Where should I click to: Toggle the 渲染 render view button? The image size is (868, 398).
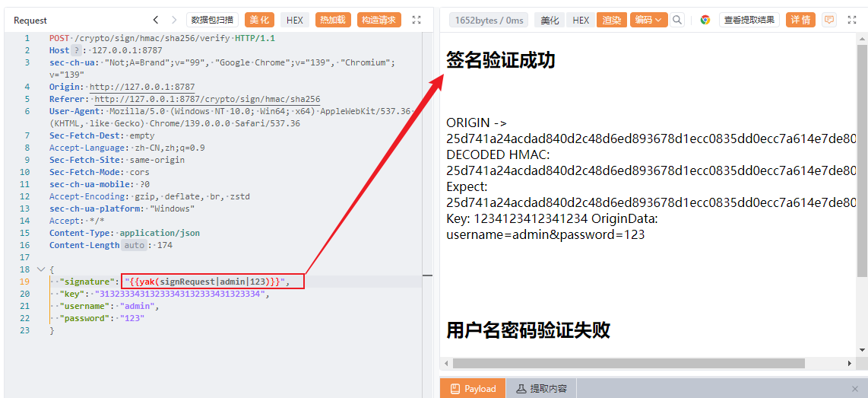(x=612, y=20)
